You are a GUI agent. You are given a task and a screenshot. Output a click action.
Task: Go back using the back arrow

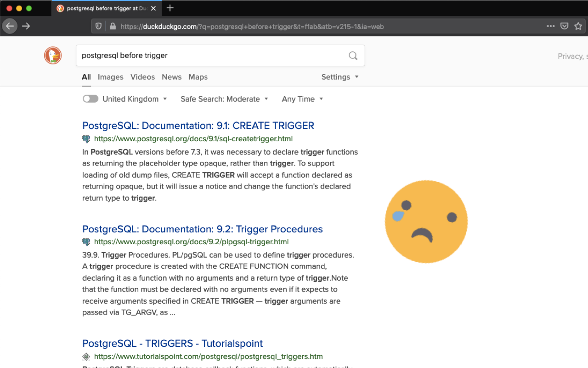[x=10, y=26]
